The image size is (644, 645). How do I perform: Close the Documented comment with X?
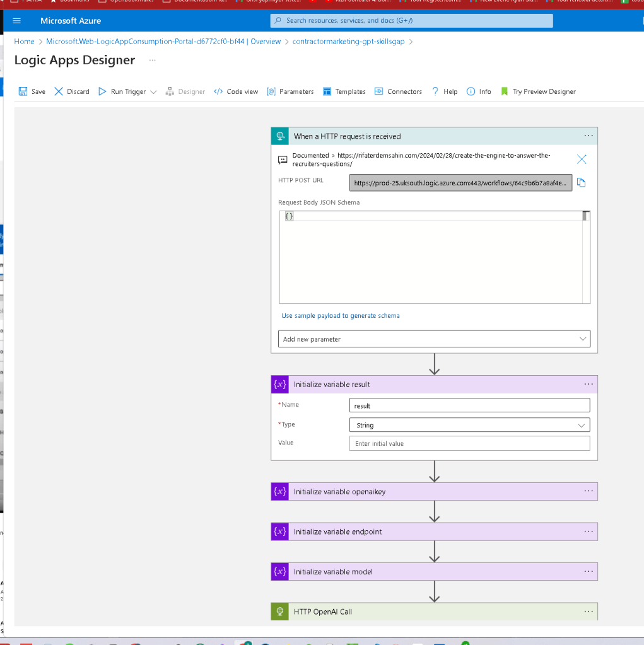point(582,159)
